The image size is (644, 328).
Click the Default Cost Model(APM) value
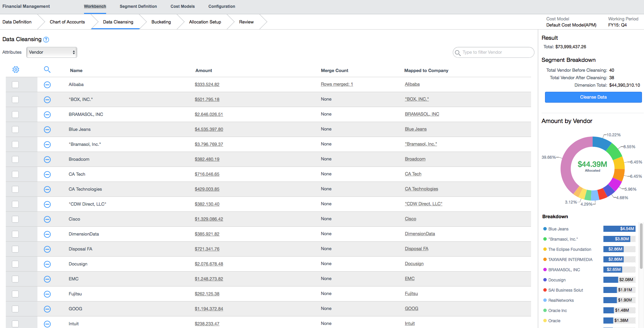(571, 25)
